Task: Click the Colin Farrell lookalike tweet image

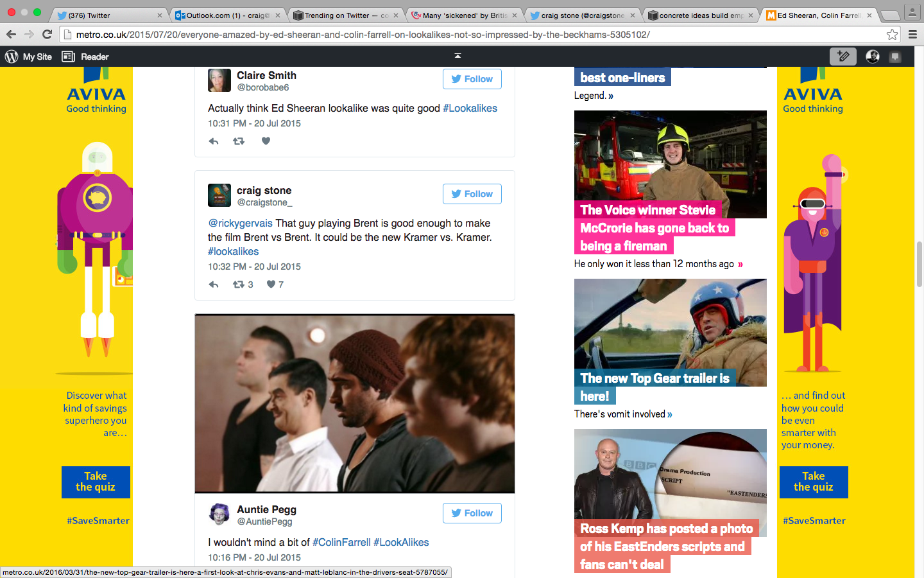Action: [355, 403]
